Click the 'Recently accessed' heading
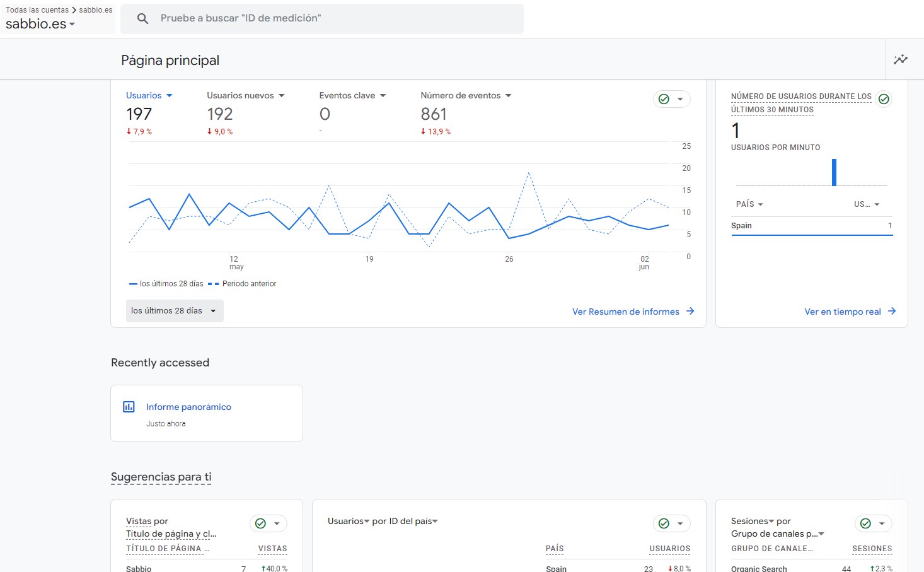Image resolution: width=924 pixels, height=572 pixels. point(160,363)
